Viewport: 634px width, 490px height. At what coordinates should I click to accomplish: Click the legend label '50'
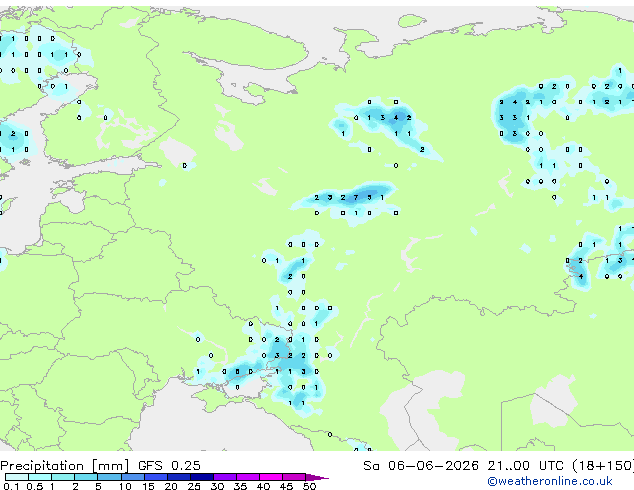click(x=309, y=486)
